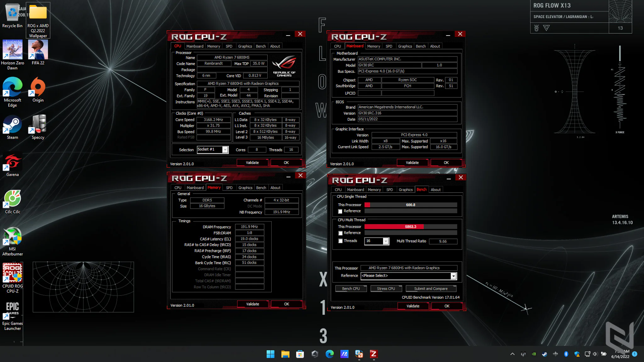Viewport: 644px width, 362px height.
Task: Open MyASUS taskbar icon
Action: point(344,354)
